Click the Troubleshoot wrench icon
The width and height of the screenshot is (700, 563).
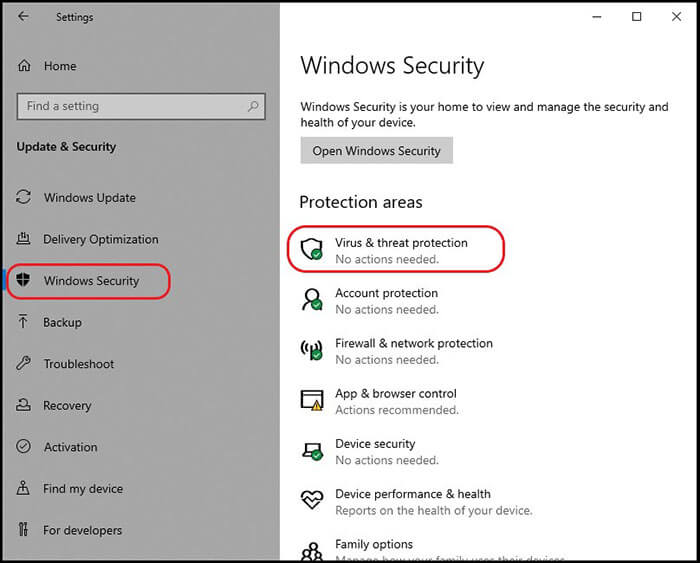pos(24,365)
